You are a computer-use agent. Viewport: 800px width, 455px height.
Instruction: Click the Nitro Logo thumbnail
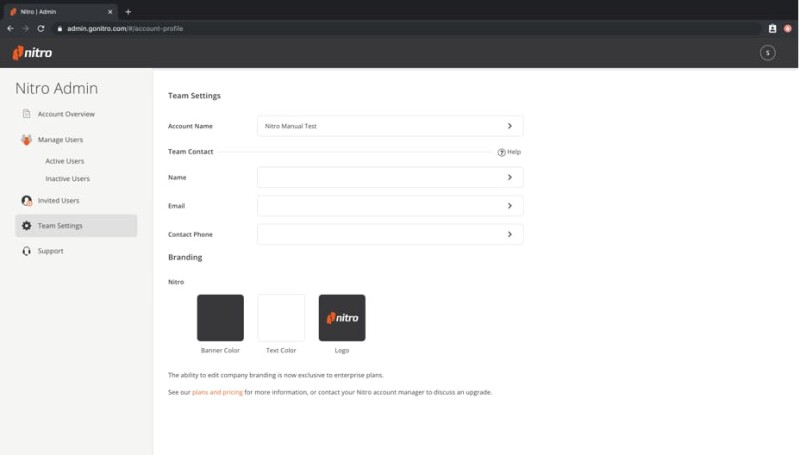click(342, 318)
